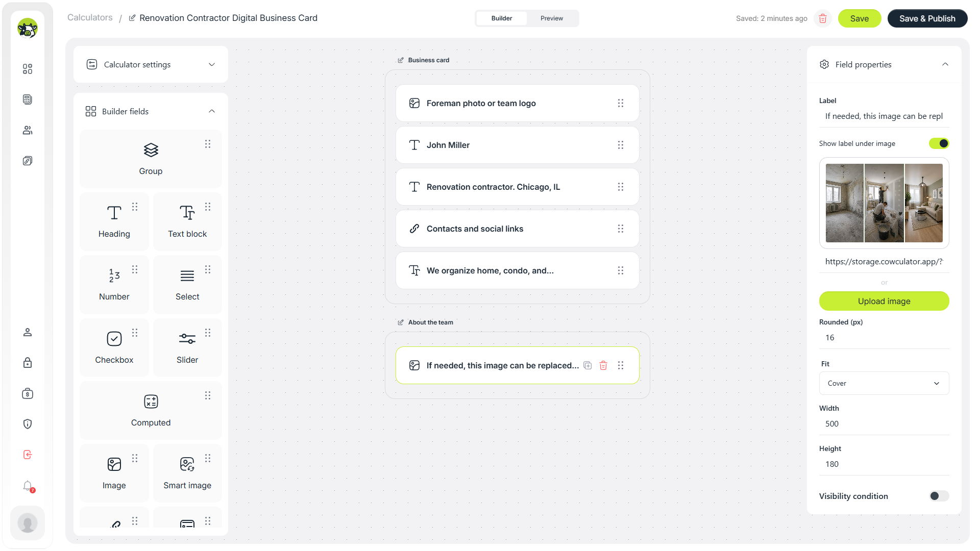The height and width of the screenshot is (551, 980).
Task: Click the drag handle on the selected image field
Action: pos(621,365)
